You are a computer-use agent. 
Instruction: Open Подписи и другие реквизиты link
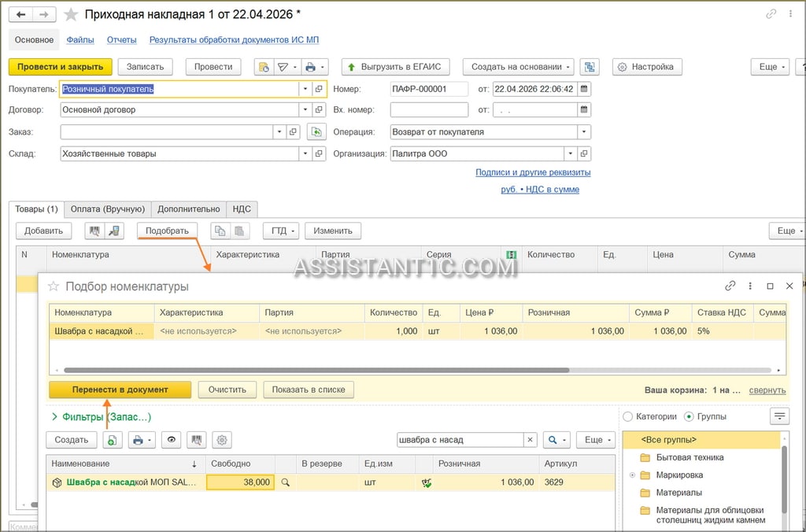(533, 172)
